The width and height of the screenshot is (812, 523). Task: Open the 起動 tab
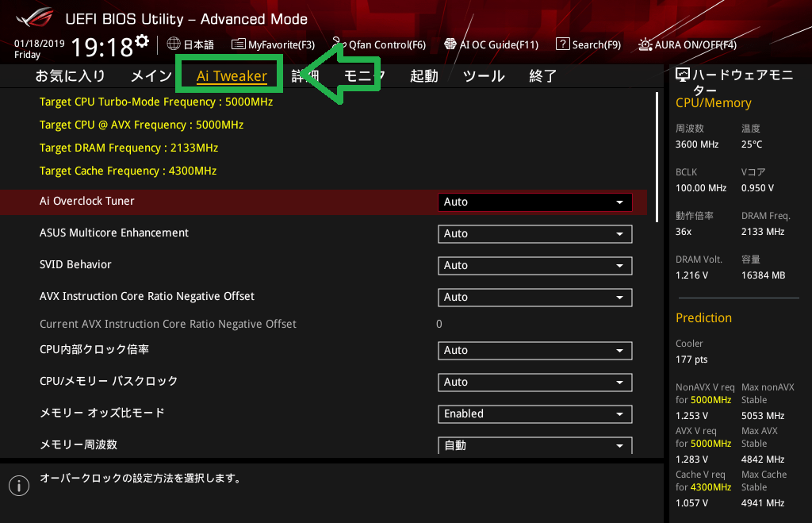tap(424, 76)
